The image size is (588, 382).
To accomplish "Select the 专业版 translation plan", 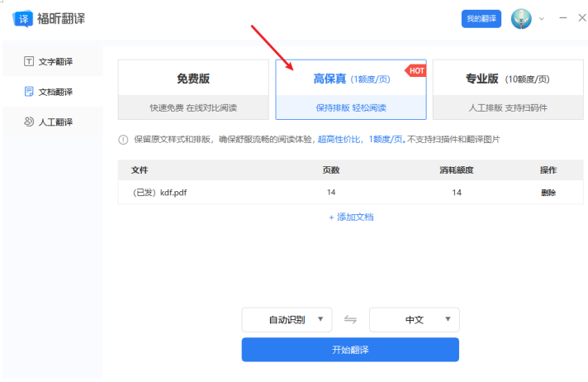I will [x=508, y=90].
